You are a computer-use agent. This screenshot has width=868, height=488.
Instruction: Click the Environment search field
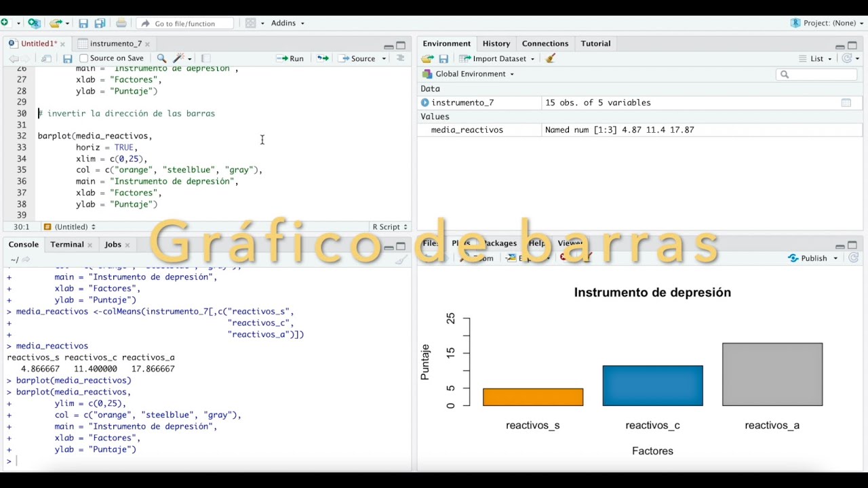pos(816,75)
